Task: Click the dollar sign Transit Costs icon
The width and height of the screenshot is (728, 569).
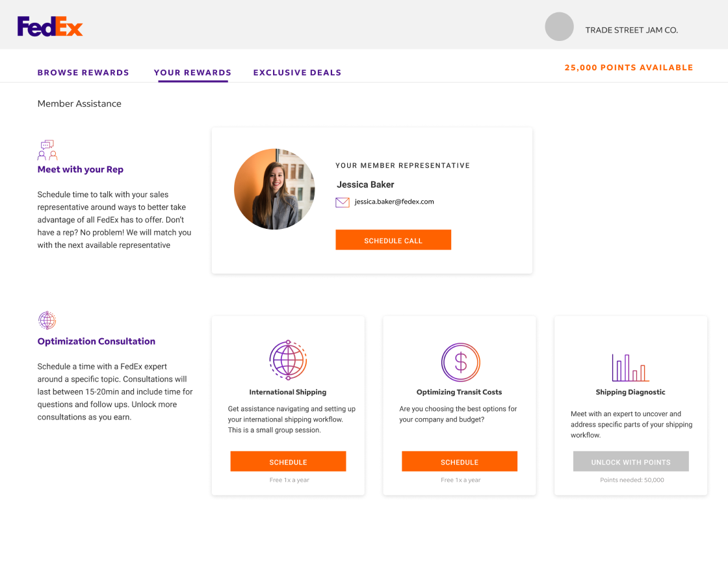Action: point(460,362)
